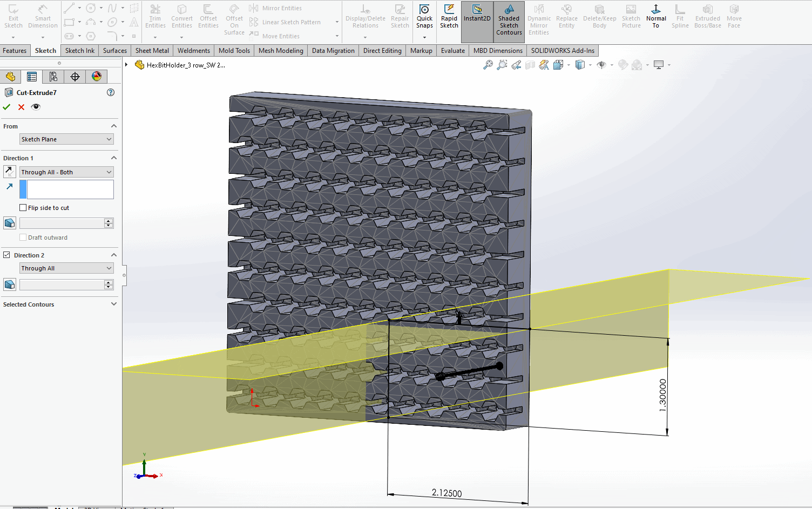Uncheck the Direction 2 checkbox
This screenshot has height=509, width=812.
coord(6,255)
